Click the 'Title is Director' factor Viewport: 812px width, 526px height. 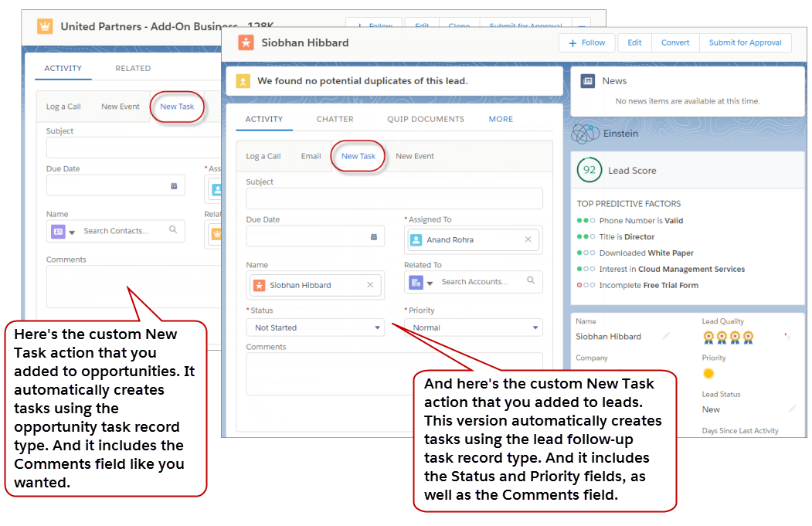coord(627,237)
